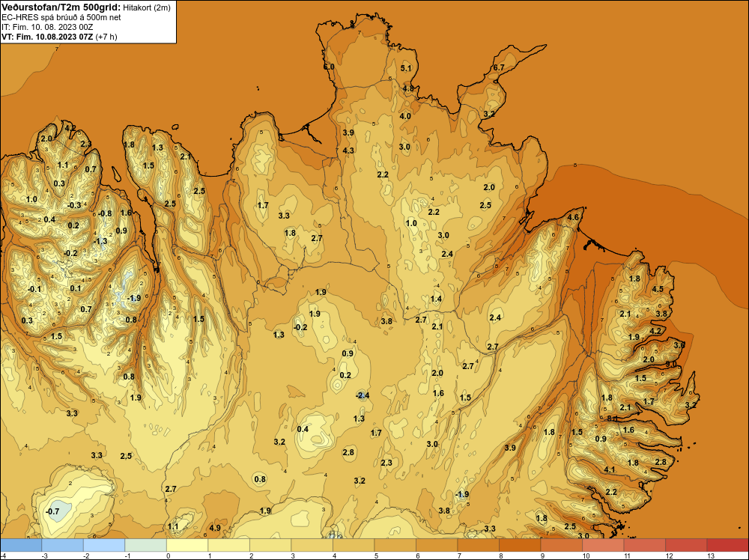Click the temperature value '4.3' on the map
The height and width of the screenshot is (560, 749).
[349, 150]
